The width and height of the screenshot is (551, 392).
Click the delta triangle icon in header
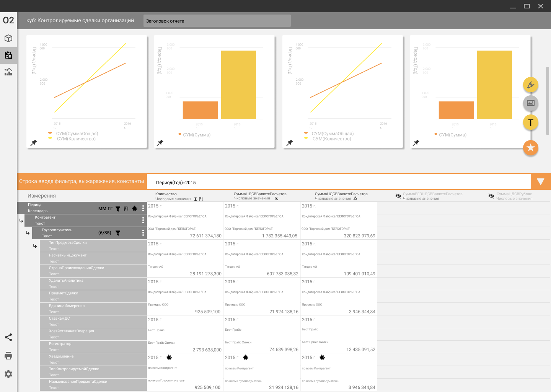tap(355, 198)
